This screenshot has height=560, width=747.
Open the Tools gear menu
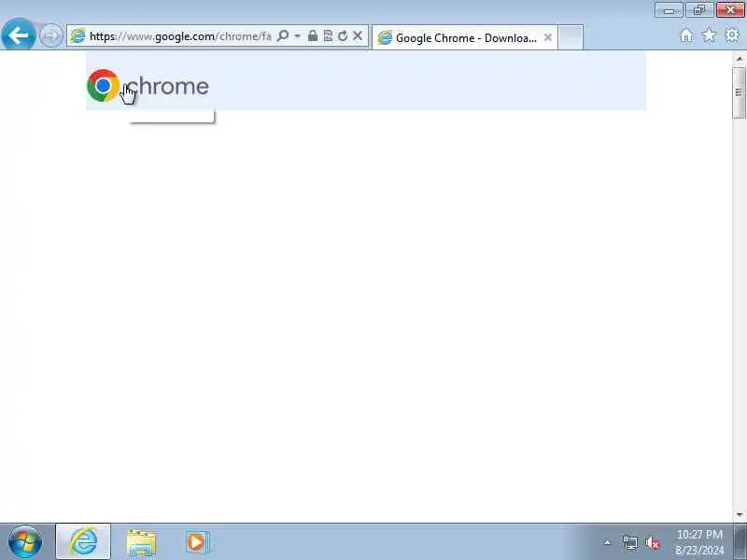tap(732, 35)
